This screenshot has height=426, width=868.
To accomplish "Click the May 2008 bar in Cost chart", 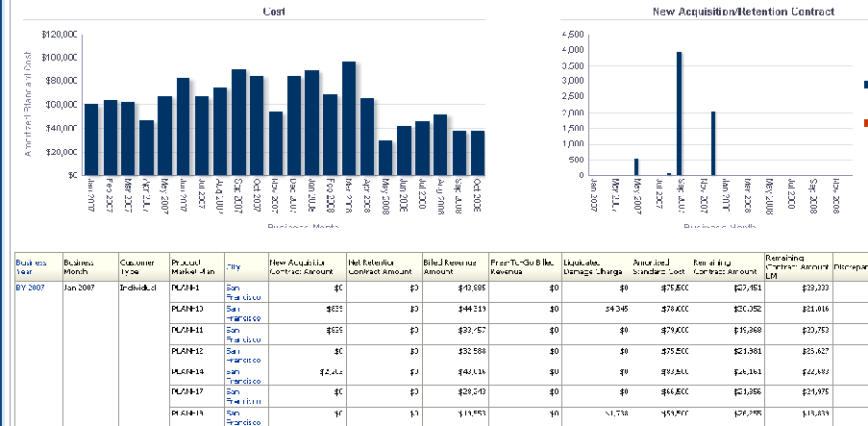I will click(385, 158).
